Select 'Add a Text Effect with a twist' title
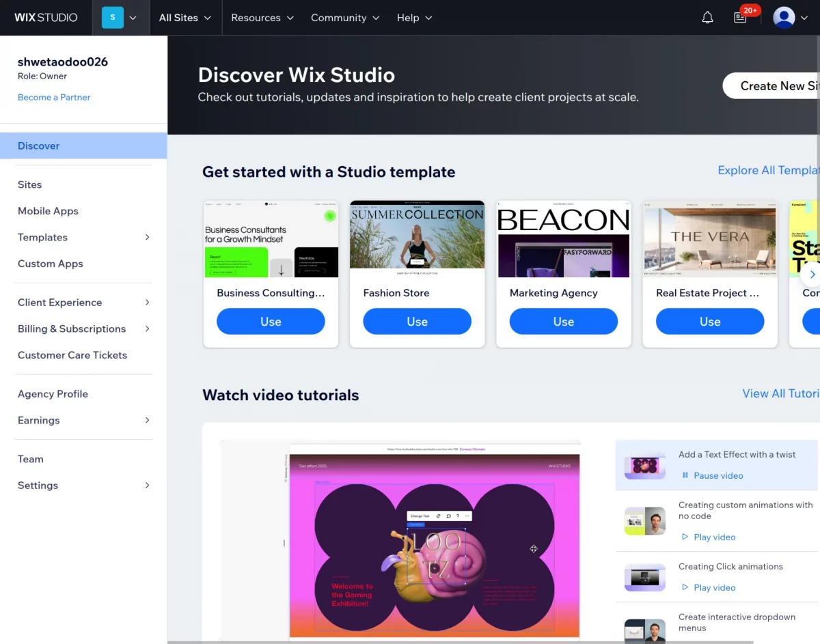Image resolution: width=820 pixels, height=644 pixels. [x=737, y=454]
